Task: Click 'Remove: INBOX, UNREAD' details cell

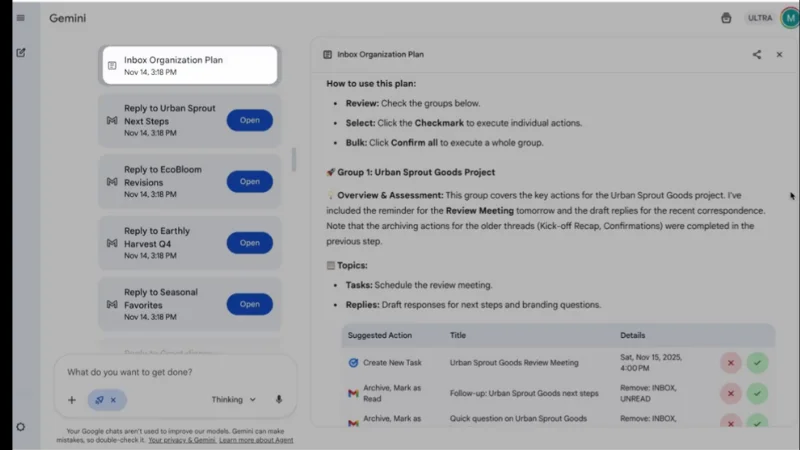Action: click(648, 393)
